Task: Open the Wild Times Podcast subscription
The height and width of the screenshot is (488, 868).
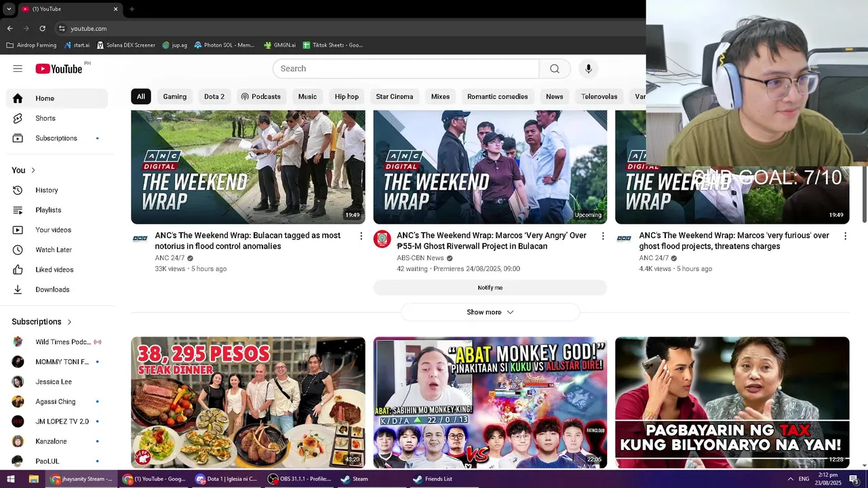Action: pyautogui.click(x=57, y=342)
